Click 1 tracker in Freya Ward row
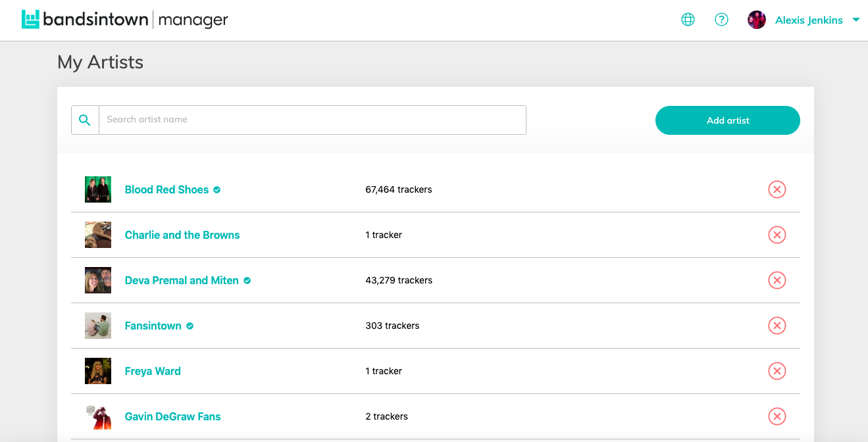 point(384,371)
